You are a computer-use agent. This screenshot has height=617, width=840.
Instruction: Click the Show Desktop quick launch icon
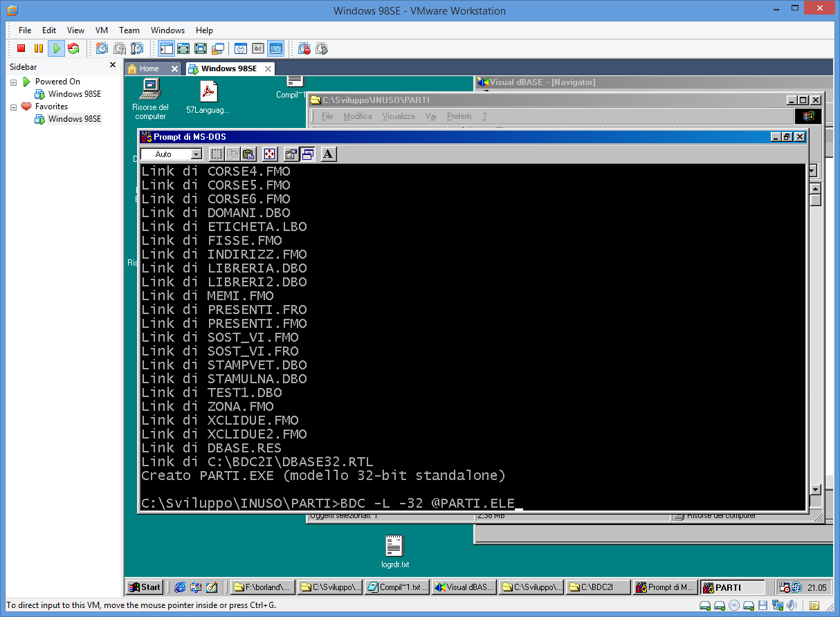pos(212,587)
